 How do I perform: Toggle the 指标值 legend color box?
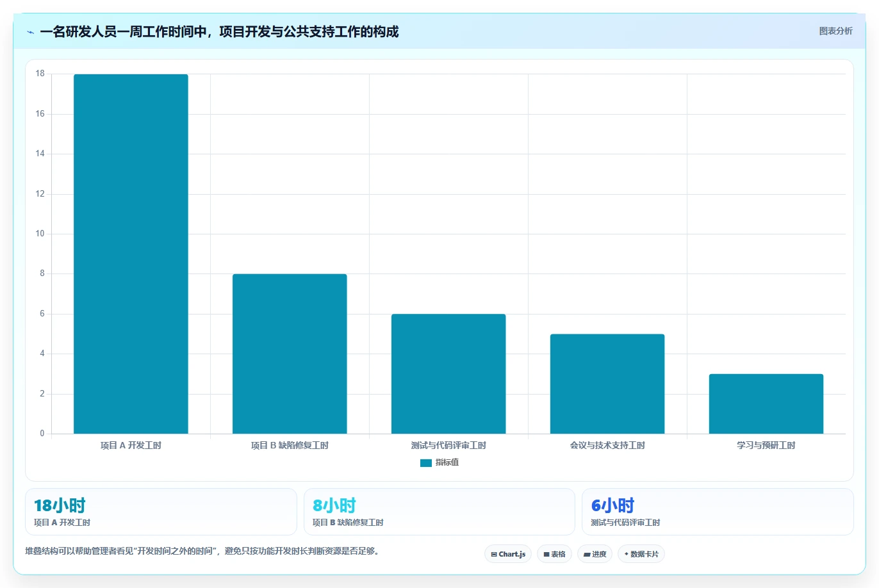coord(426,462)
